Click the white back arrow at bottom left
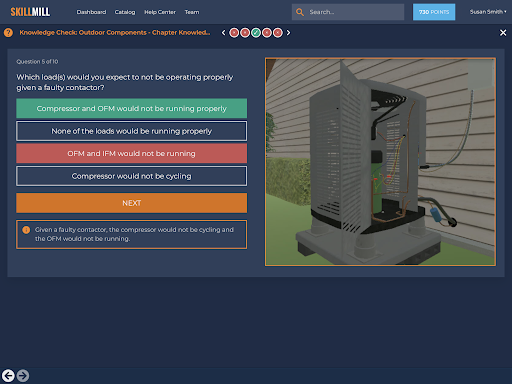This screenshot has height=384, width=512. pos(8,376)
